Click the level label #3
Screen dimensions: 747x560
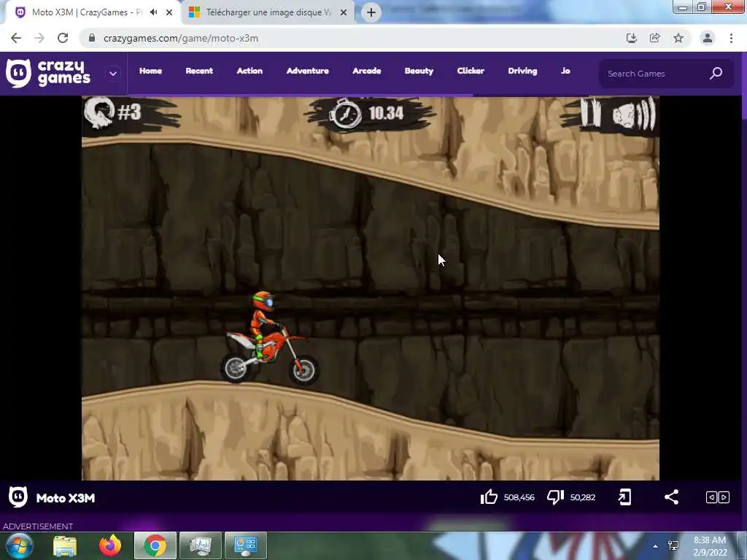[x=130, y=112]
